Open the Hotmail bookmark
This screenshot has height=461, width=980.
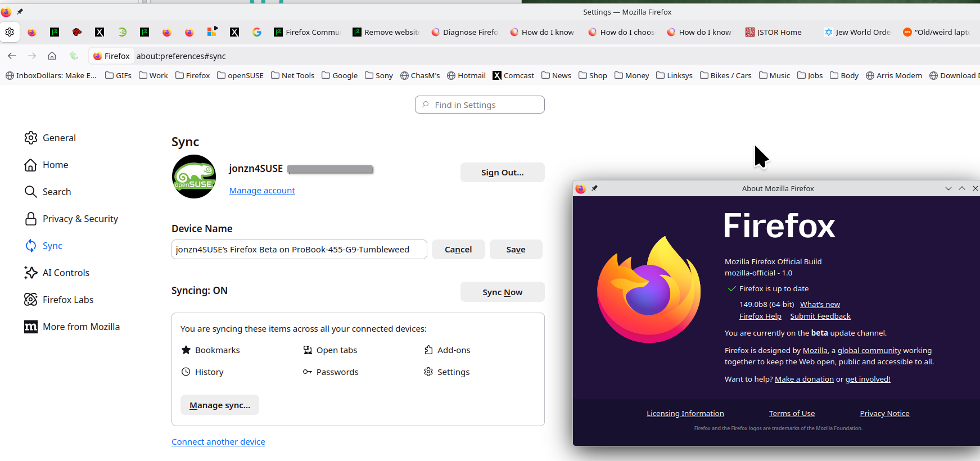(x=466, y=75)
